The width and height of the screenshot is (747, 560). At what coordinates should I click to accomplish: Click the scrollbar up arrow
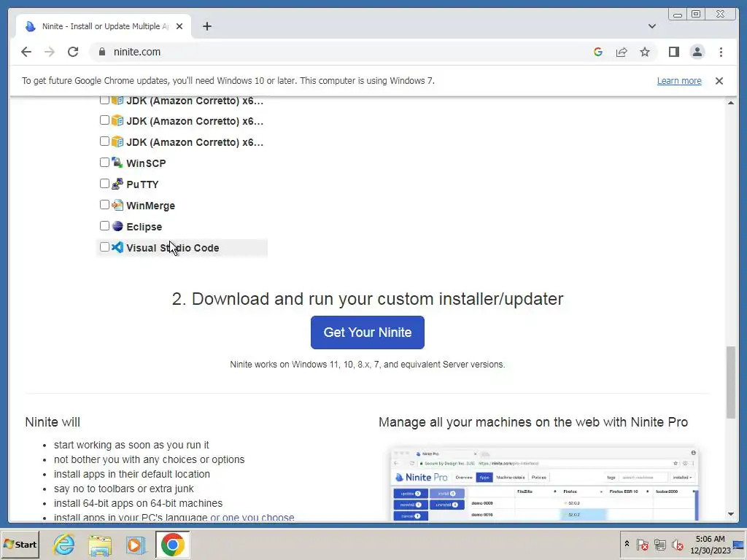tap(731, 102)
